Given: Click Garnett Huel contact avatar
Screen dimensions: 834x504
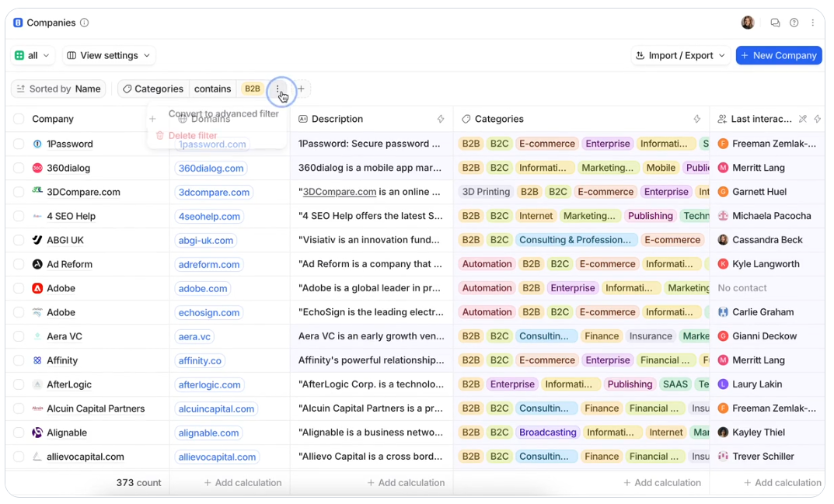Looking at the screenshot, I should [723, 192].
